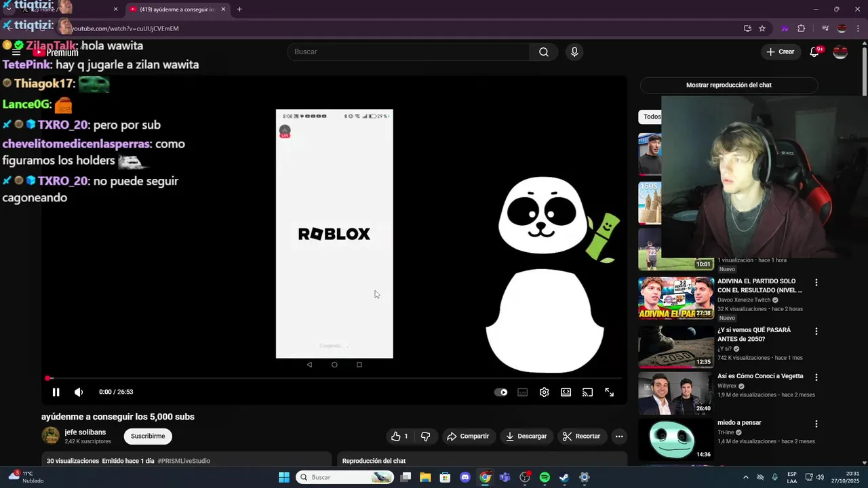Open the Reproducción del chat section

click(x=482, y=460)
